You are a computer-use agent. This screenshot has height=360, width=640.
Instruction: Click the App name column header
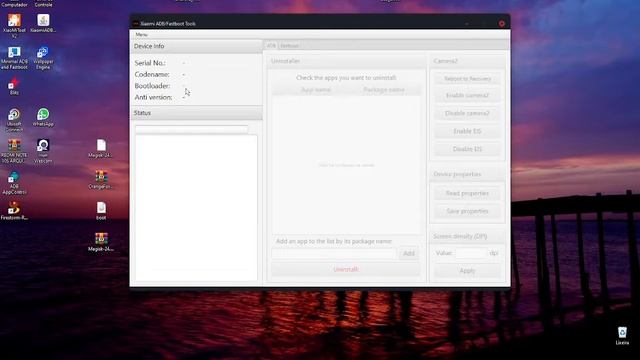coord(316,90)
